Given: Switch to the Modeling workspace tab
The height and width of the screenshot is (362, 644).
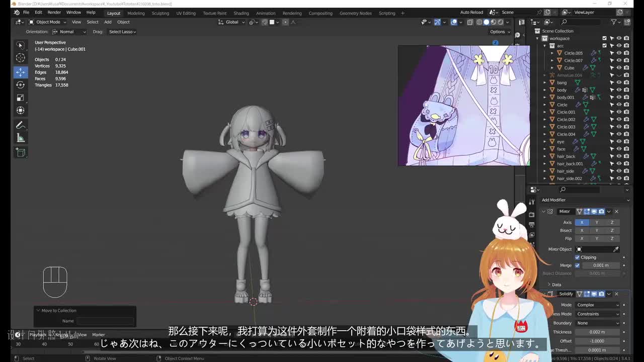Looking at the screenshot, I should tap(136, 13).
